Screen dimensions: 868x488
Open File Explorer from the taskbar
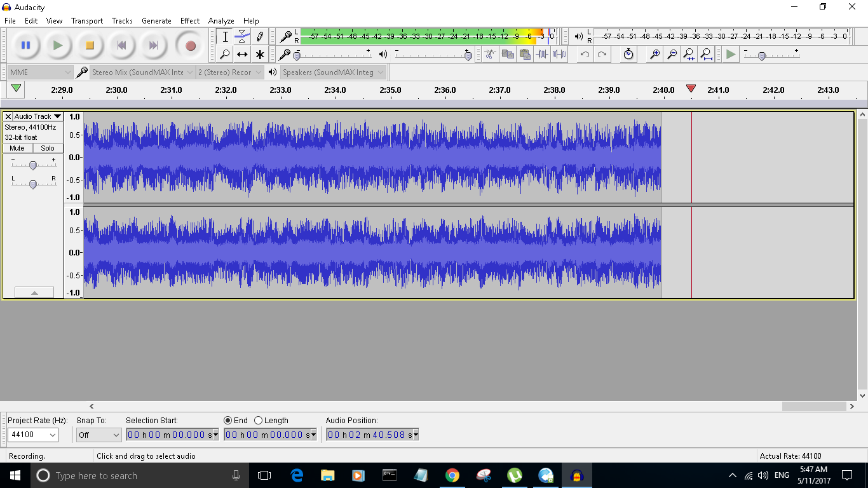[x=328, y=475]
